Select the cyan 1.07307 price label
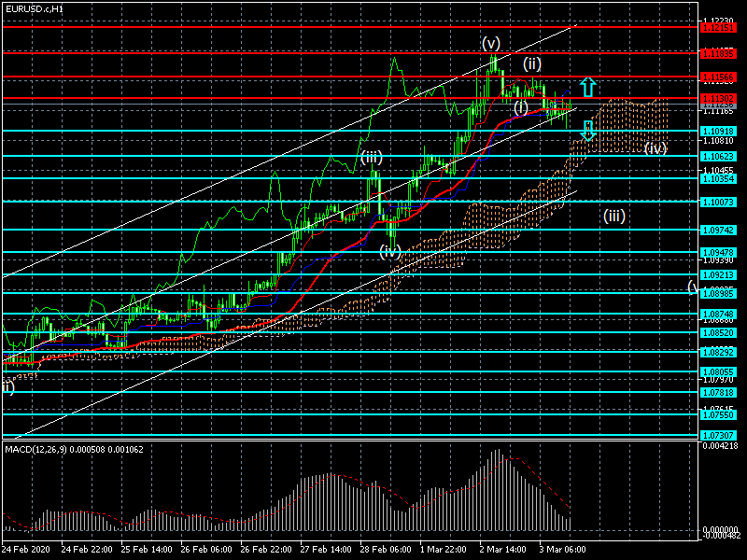Viewport: 747px width, 560px height. coord(718,436)
